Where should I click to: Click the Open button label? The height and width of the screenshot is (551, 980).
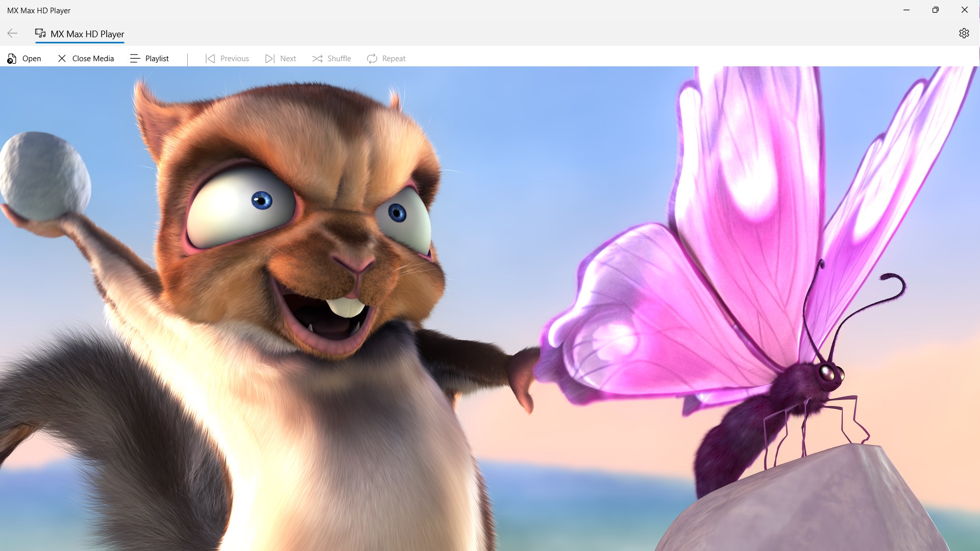point(32,58)
